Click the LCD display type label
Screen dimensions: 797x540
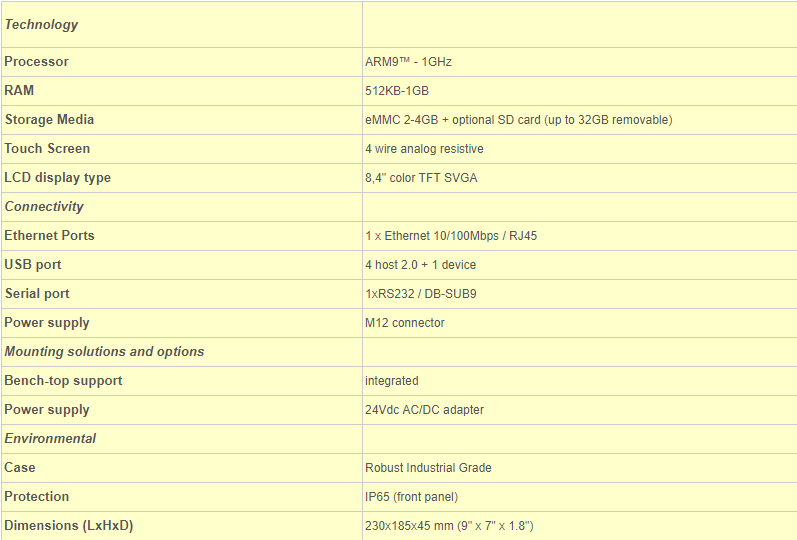pyautogui.click(x=57, y=178)
